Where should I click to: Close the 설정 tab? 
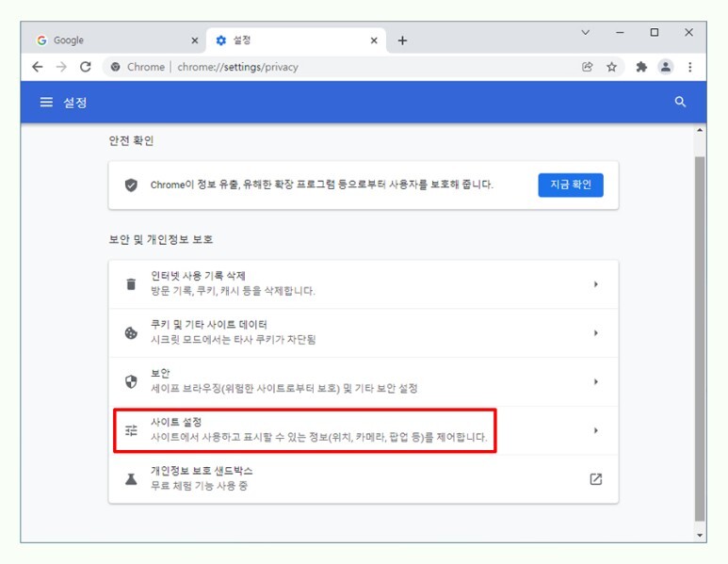coord(374,40)
